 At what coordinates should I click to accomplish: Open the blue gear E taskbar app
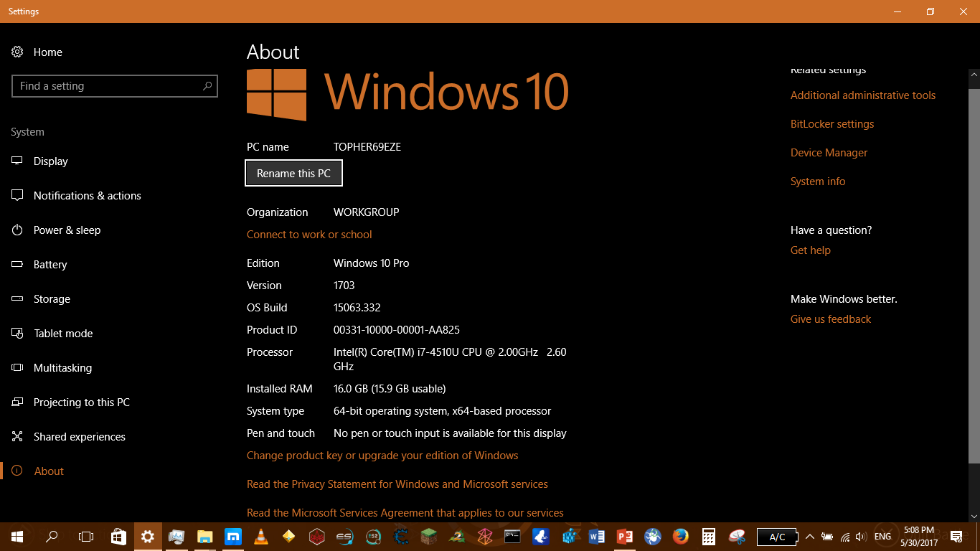tap(401, 537)
